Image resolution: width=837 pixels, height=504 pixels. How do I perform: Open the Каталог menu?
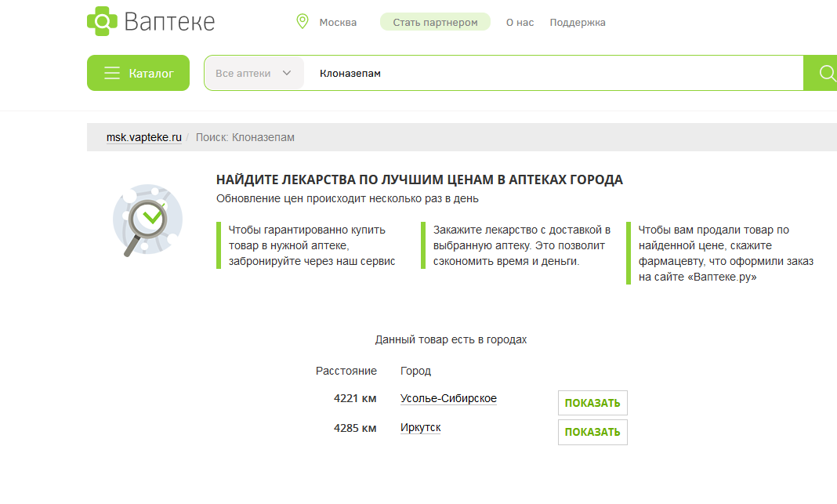point(138,73)
